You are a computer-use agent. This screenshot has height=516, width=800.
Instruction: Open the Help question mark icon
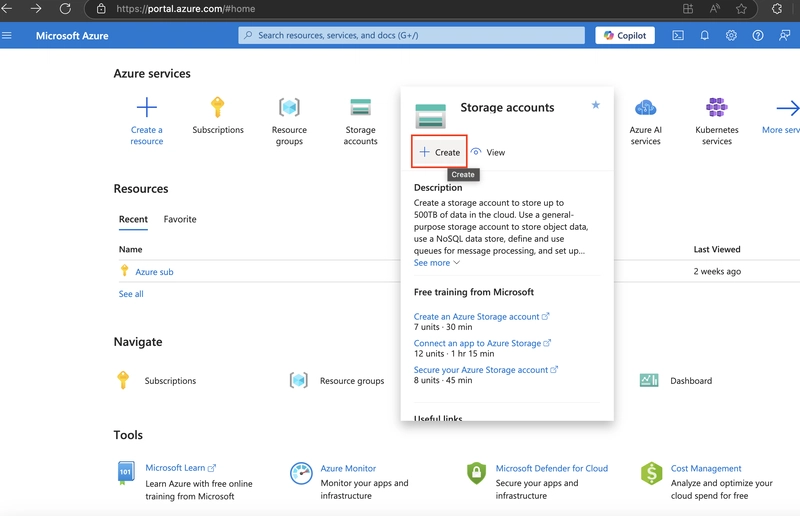coord(758,35)
